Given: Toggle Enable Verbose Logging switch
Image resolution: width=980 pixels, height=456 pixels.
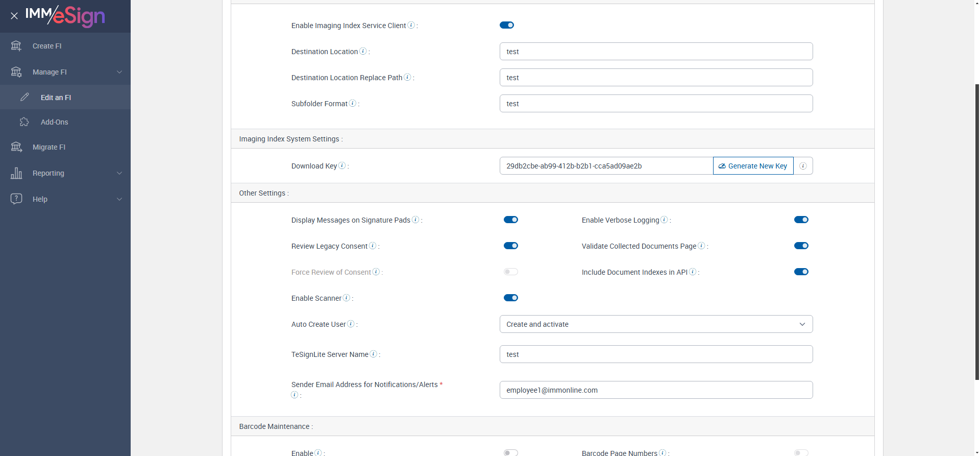Looking at the screenshot, I should tap(801, 220).
